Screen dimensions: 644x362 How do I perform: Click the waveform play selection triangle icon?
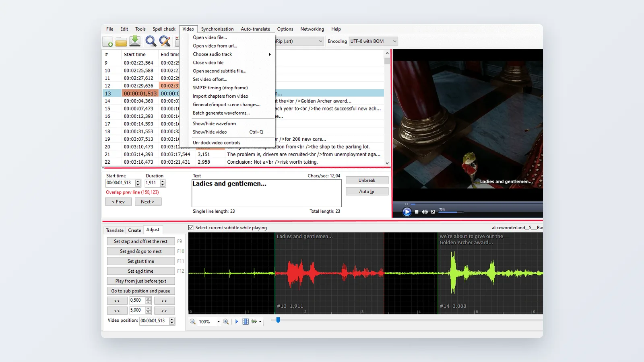[237, 322]
